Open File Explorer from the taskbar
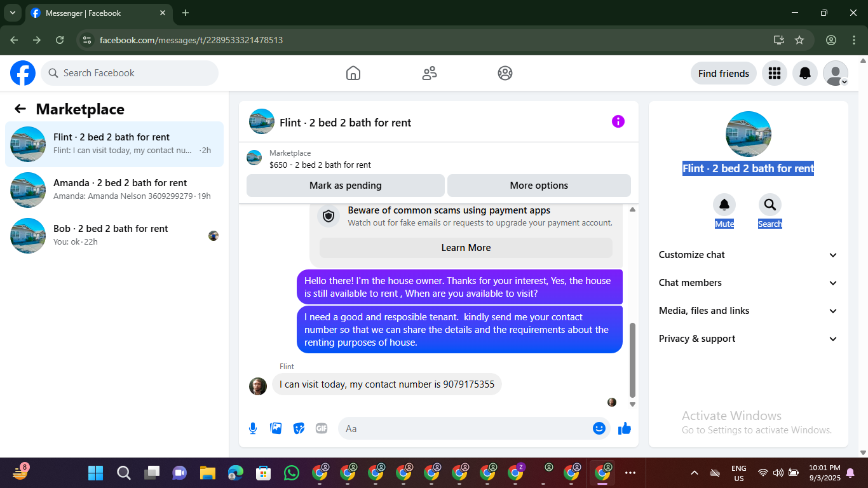868x488 pixels. [x=208, y=473]
